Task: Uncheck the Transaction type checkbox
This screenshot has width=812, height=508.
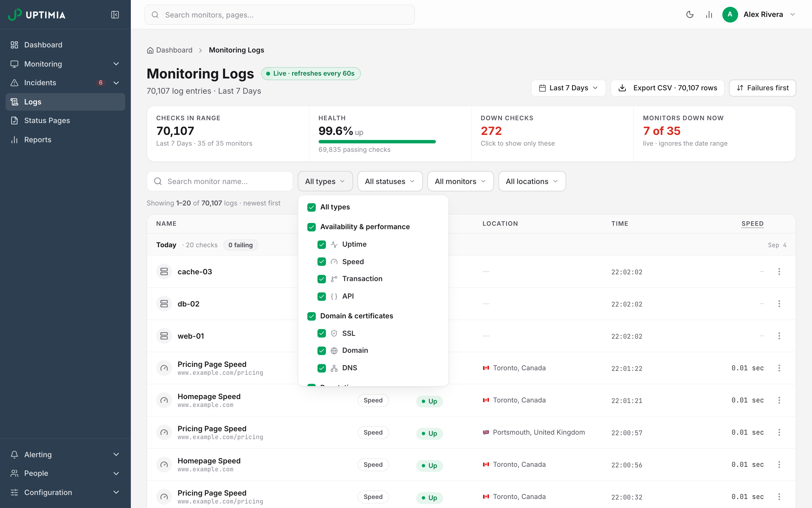Action: [321, 279]
